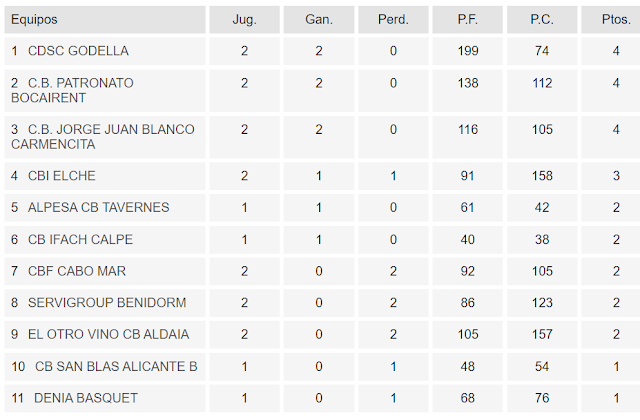Select the P.F. column header
The image size is (640, 420).
pos(468,19)
